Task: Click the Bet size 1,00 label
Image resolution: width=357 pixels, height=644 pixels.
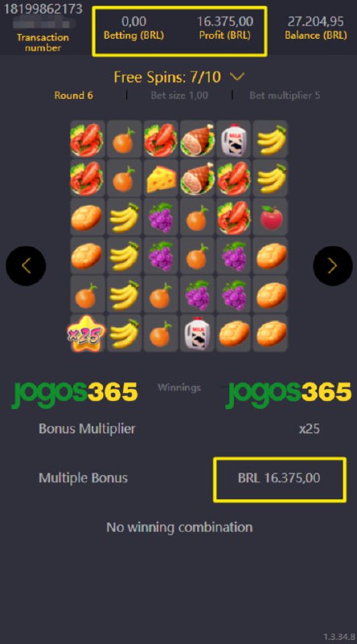Action: [x=179, y=96]
